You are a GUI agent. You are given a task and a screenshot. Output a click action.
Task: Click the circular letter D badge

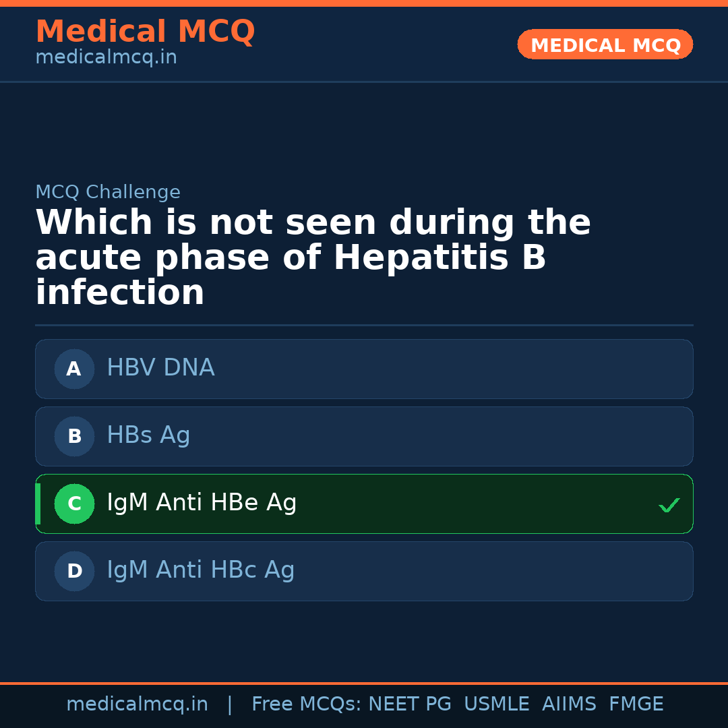tap(74, 571)
